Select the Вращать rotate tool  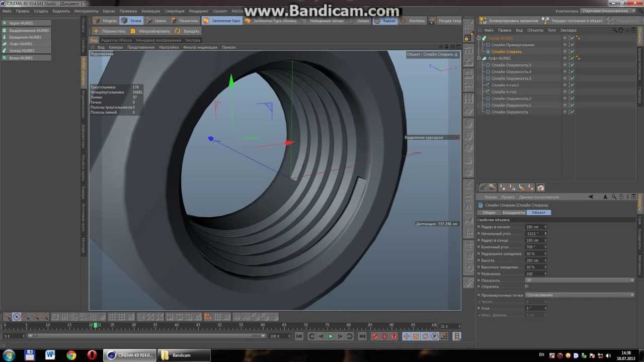187,31
